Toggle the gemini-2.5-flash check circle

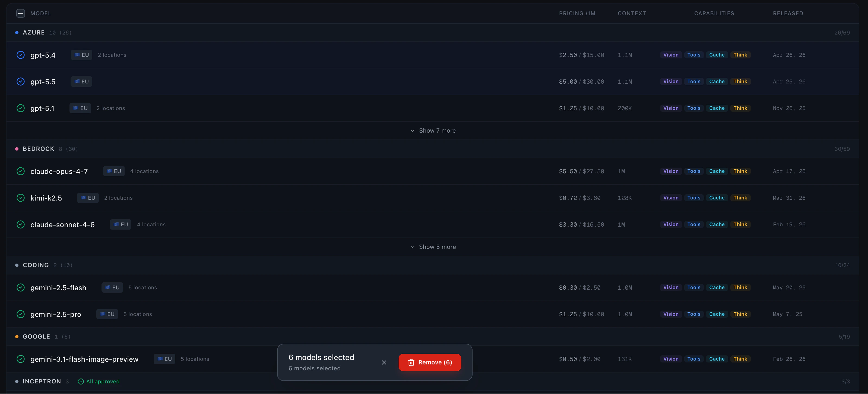pos(21,288)
